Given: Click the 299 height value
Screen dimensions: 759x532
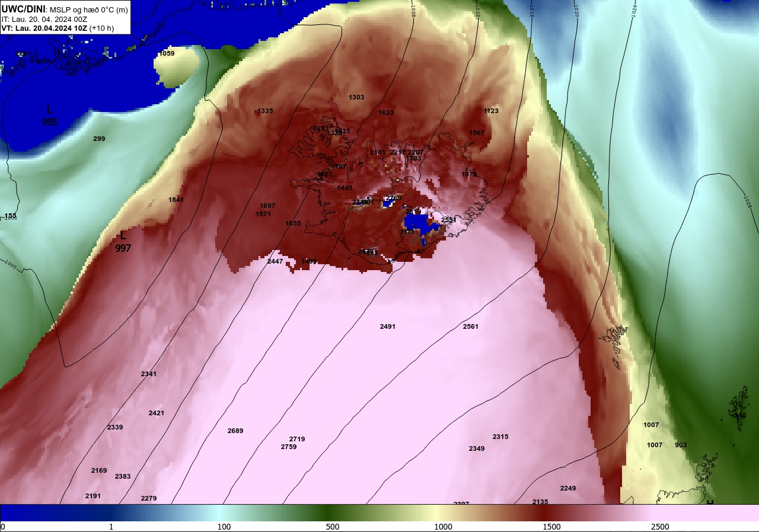Looking at the screenshot, I should click(x=99, y=139).
